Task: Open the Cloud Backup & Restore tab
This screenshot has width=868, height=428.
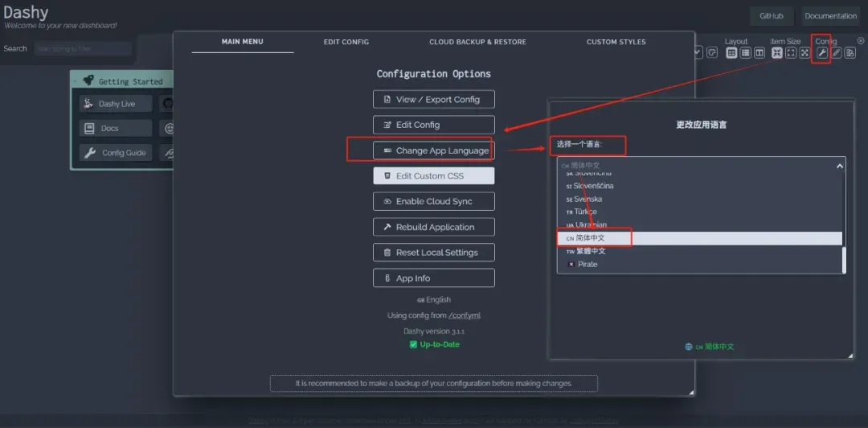Action: click(x=477, y=42)
